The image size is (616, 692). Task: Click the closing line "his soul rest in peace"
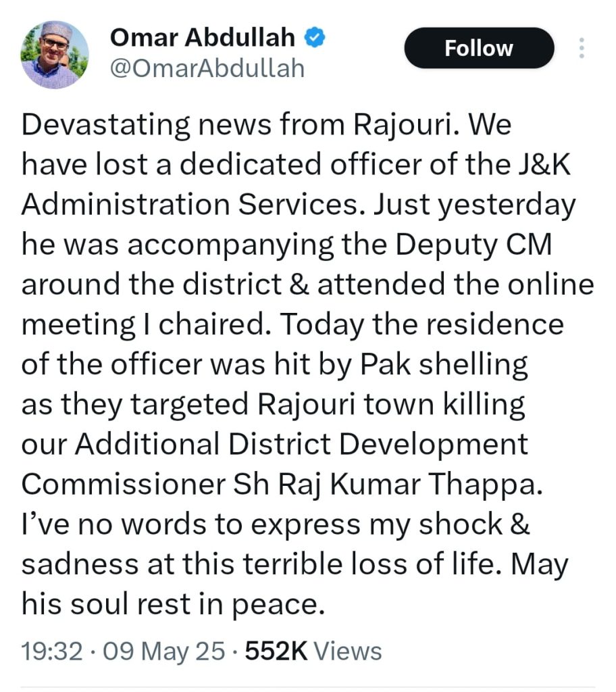click(169, 603)
